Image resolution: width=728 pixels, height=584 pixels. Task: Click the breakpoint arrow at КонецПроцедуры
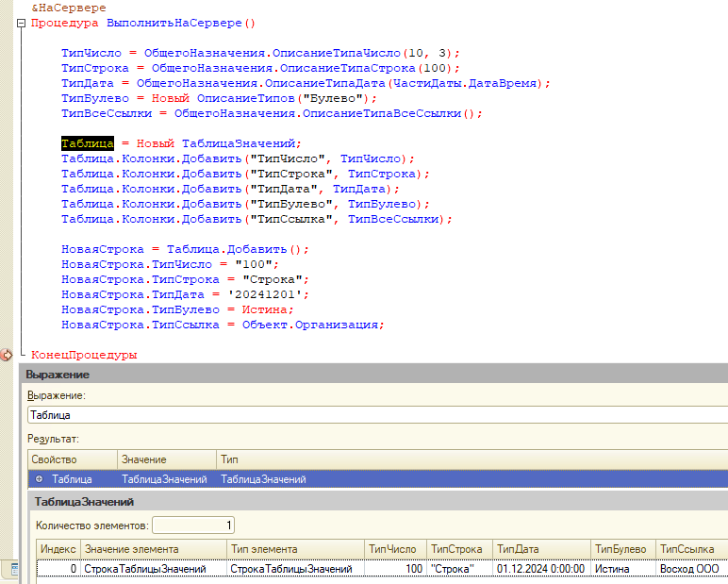click(x=7, y=355)
